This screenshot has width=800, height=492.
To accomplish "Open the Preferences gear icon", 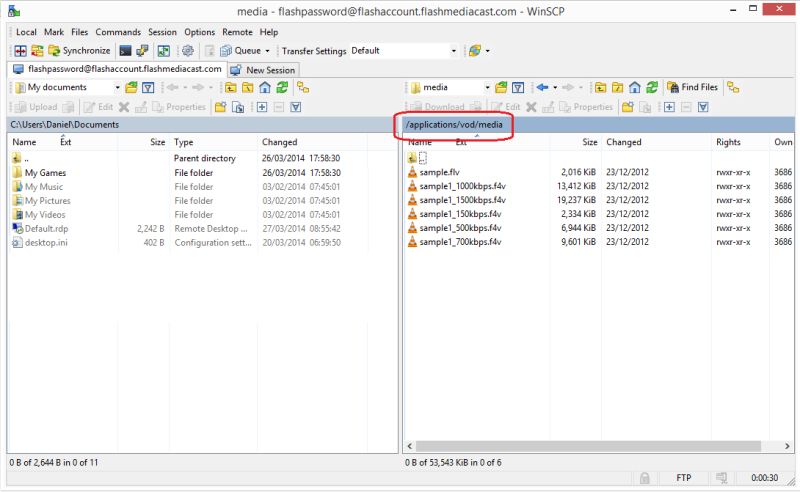I will 188,51.
